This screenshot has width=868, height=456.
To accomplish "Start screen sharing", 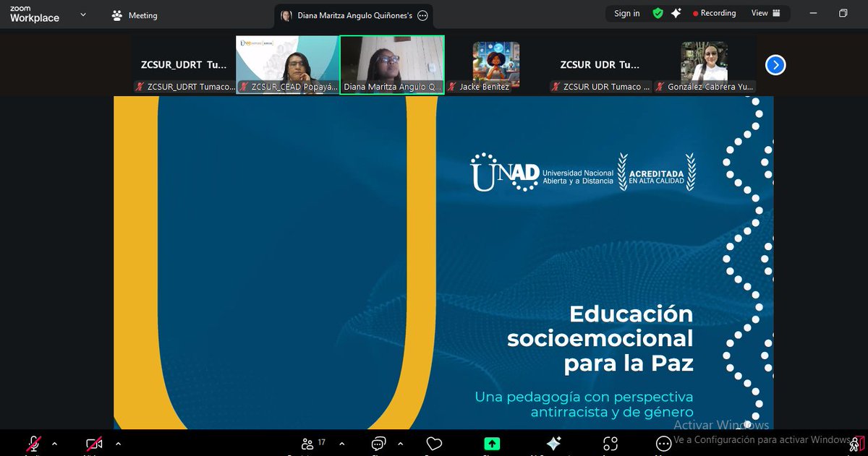I will pyautogui.click(x=493, y=442).
